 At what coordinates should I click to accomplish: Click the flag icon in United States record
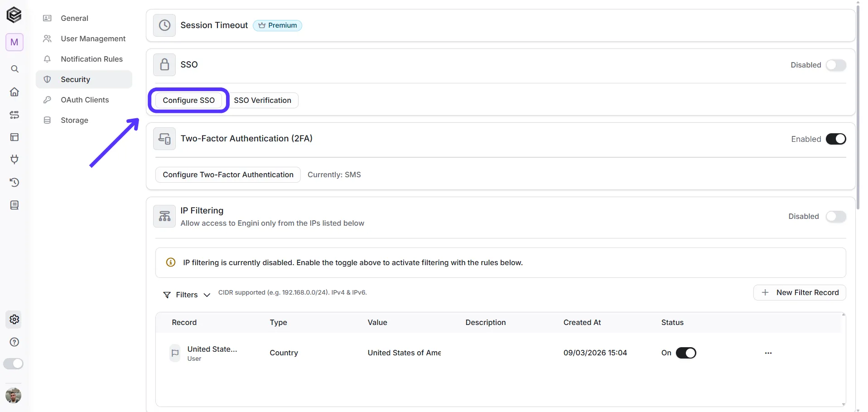click(175, 353)
